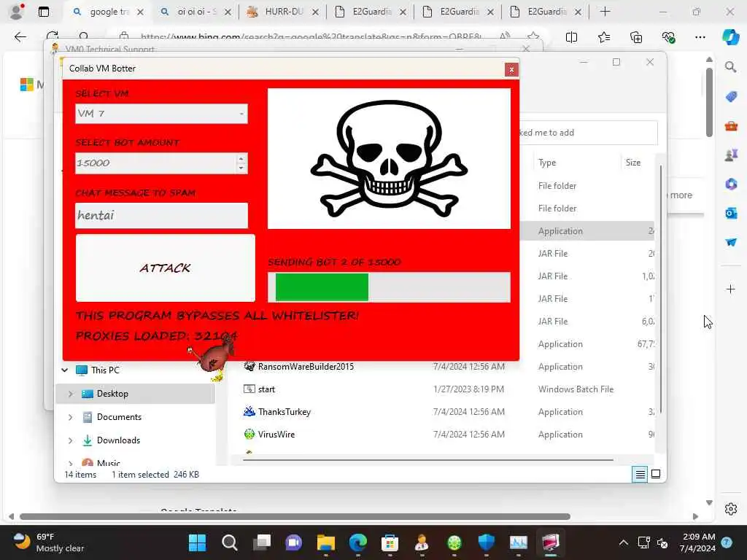
Task: Expand the Documents folder in navigation pane
Action: [71, 417]
